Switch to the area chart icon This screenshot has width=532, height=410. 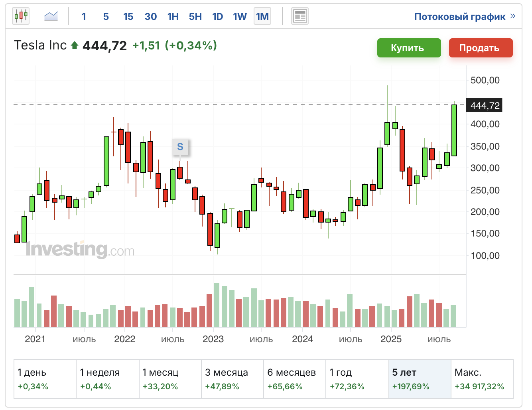point(51,16)
